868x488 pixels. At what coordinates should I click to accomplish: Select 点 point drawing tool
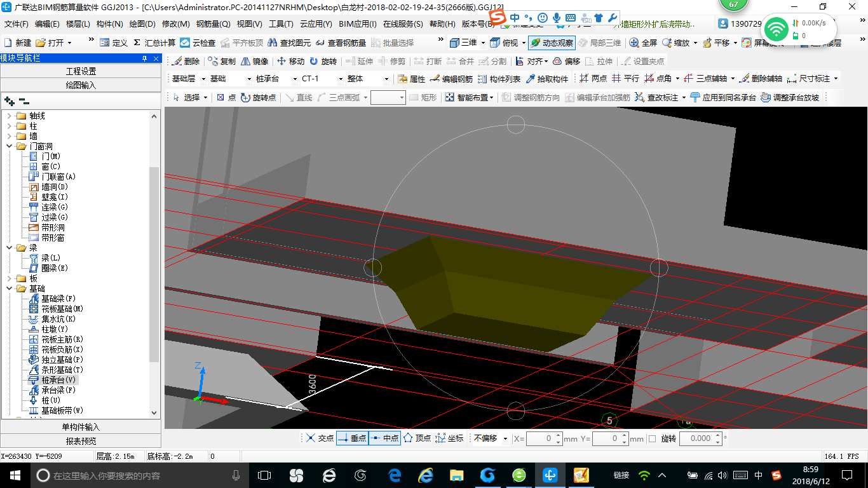pyautogui.click(x=226, y=97)
